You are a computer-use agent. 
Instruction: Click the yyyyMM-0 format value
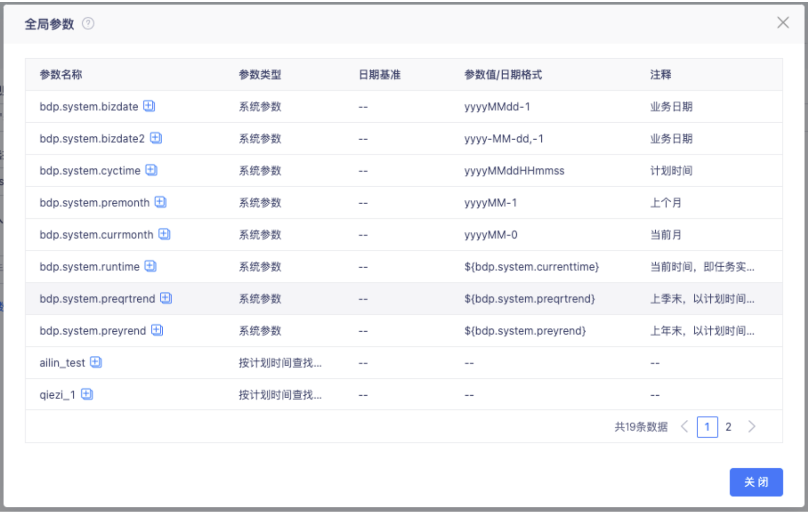point(491,235)
